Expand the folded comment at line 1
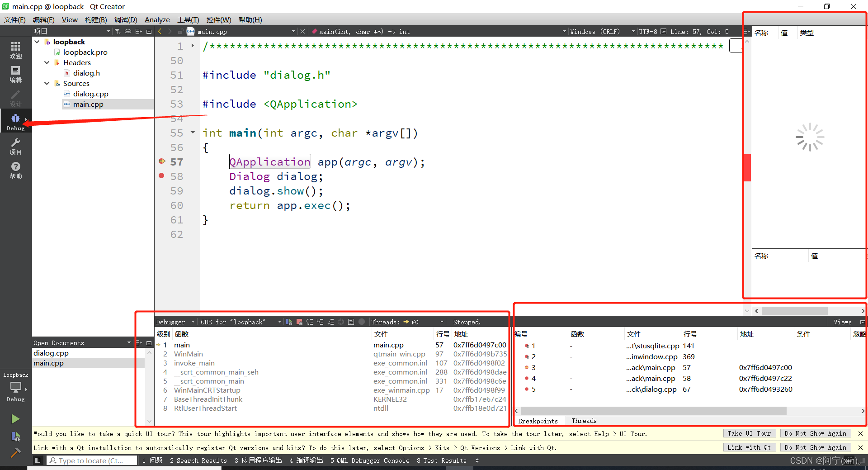868x470 pixels. pos(193,46)
